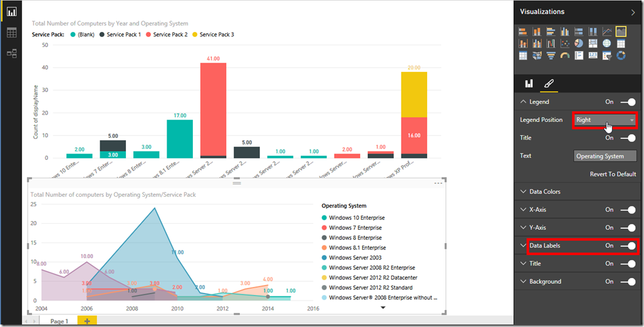Click the legend Text field 'Operating System'
Image resolution: width=644 pixels, height=327 pixels.
[x=605, y=156]
